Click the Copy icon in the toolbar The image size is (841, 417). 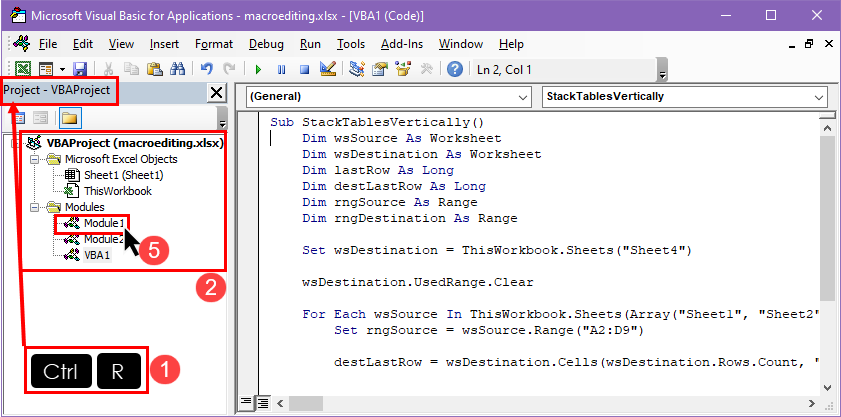pos(131,69)
